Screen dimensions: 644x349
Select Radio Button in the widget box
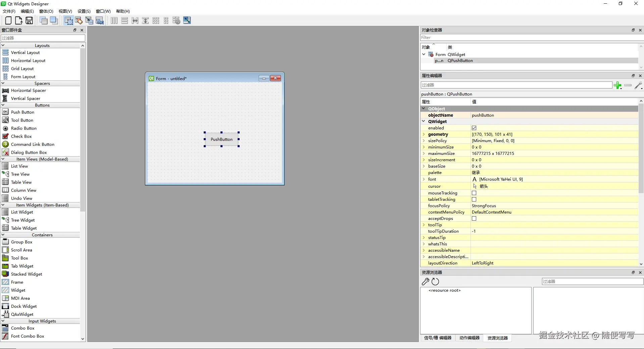tap(24, 128)
